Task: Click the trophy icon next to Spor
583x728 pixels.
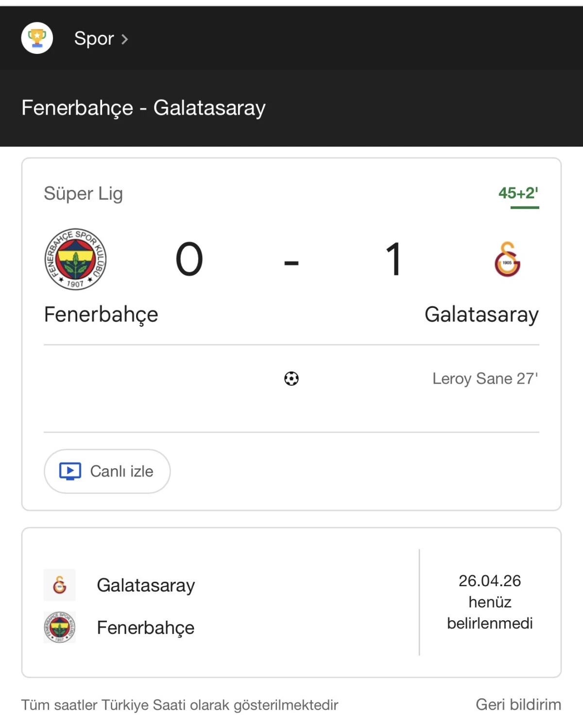Action: (37, 38)
